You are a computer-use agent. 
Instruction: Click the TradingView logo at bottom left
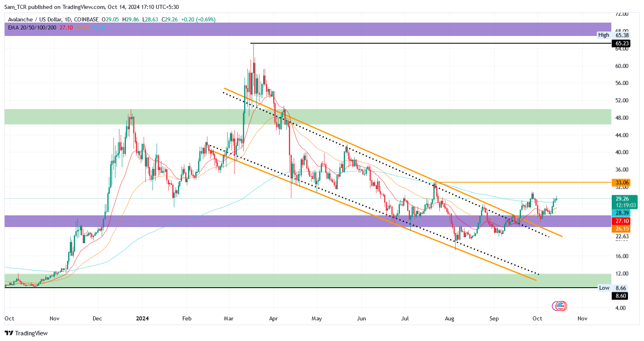(x=26, y=333)
